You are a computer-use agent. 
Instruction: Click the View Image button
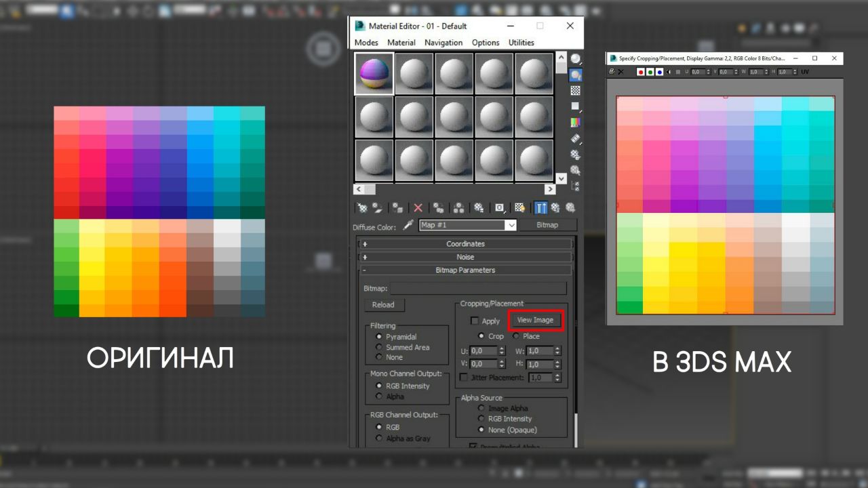pos(535,320)
